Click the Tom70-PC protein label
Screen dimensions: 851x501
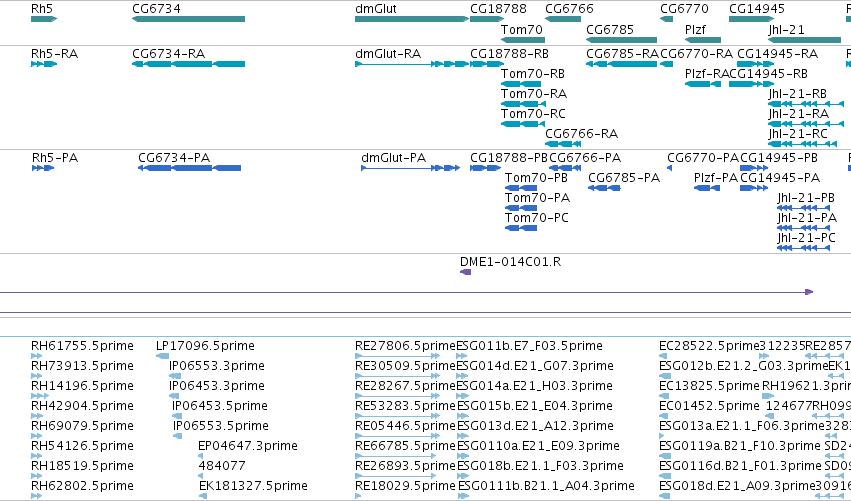pos(537,218)
